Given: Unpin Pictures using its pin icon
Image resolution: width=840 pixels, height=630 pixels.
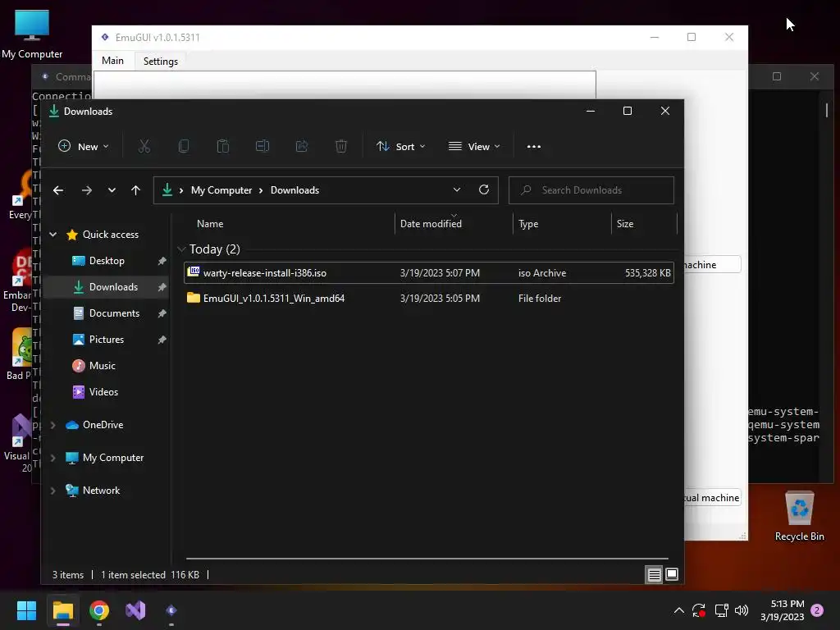Looking at the screenshot, I should click(x=162, y=340).
